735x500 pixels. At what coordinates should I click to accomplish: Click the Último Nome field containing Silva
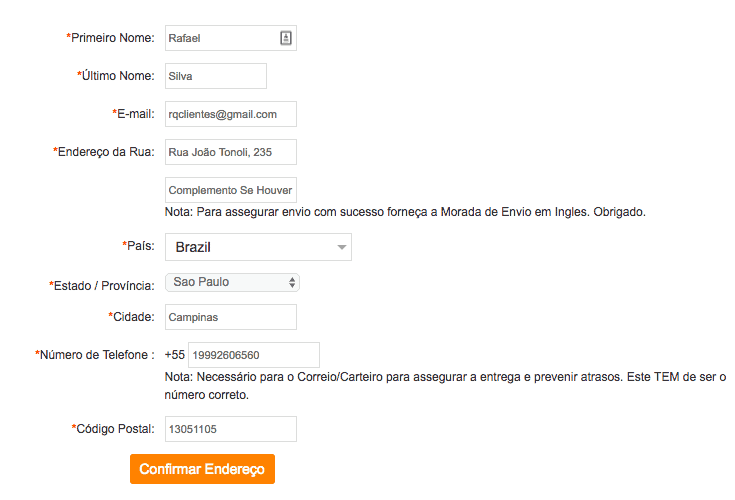click(216, 76)
